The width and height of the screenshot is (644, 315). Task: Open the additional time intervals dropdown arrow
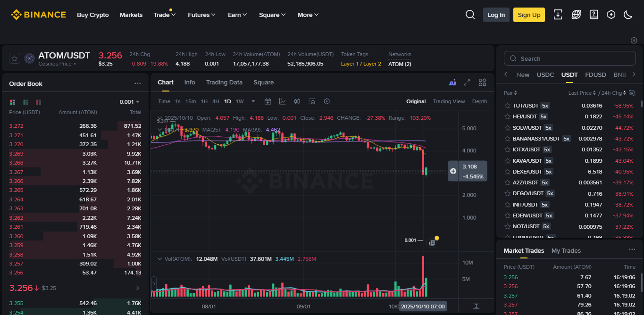pyautogui.click(x=253, y=101)
